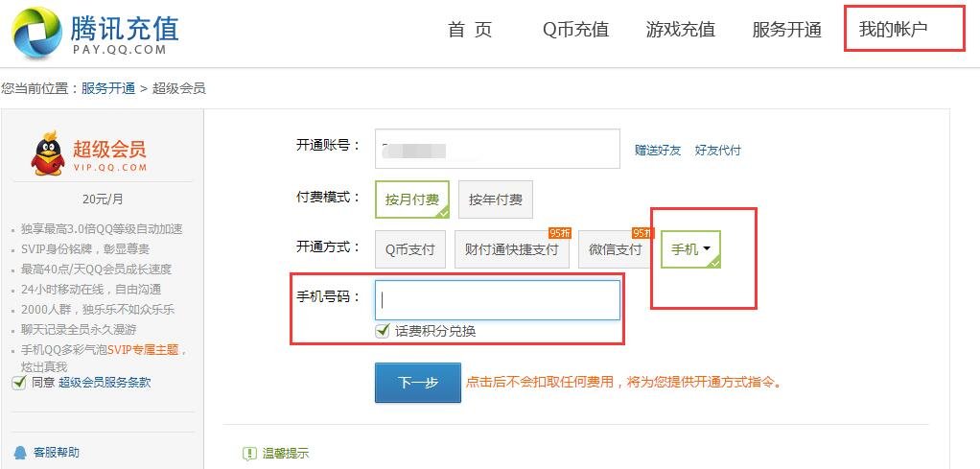Click the 开通账号 input field
Image resolution: width=980 pixels, height=469 pixels.
(x=498, y=149)
